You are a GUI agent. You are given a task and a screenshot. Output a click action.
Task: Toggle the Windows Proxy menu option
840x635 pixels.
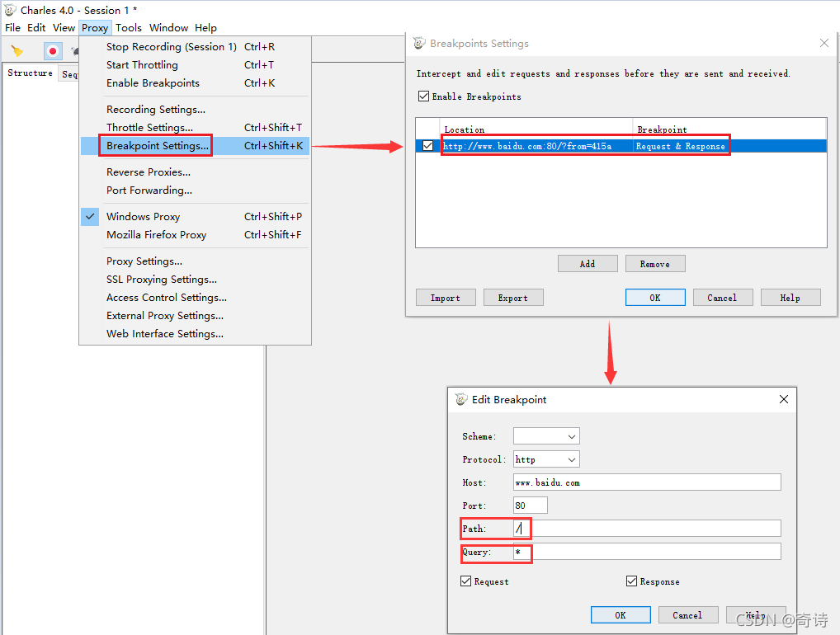[x=195, y=217]
